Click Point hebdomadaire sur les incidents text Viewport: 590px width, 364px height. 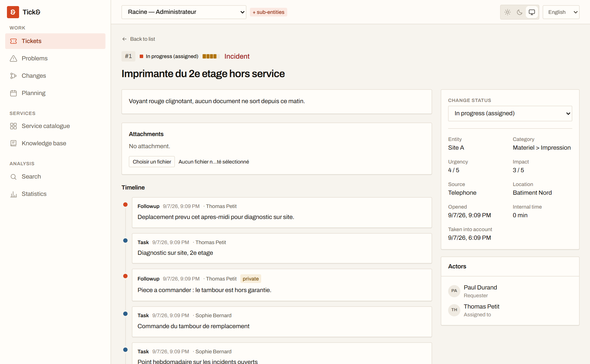coord(198,361)
